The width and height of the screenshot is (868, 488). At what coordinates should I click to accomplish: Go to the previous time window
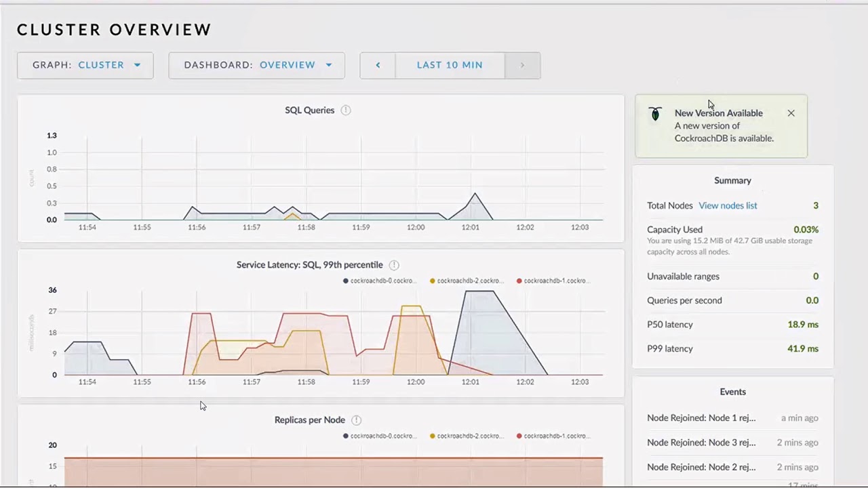click(378, 65)
